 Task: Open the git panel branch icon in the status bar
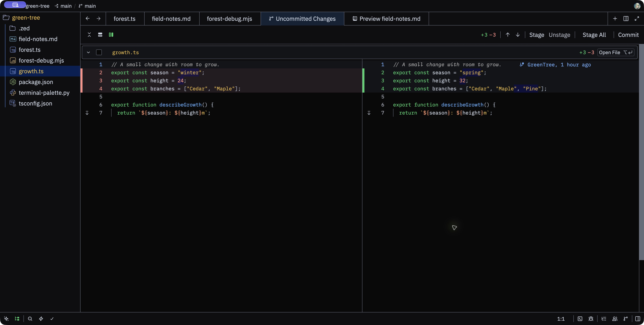coord(626,319)
